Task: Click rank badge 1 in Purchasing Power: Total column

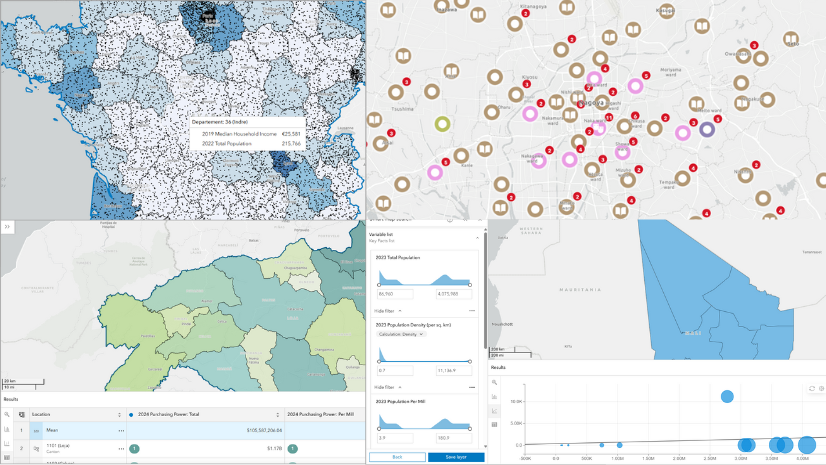Action: click(x=134, y=449)
